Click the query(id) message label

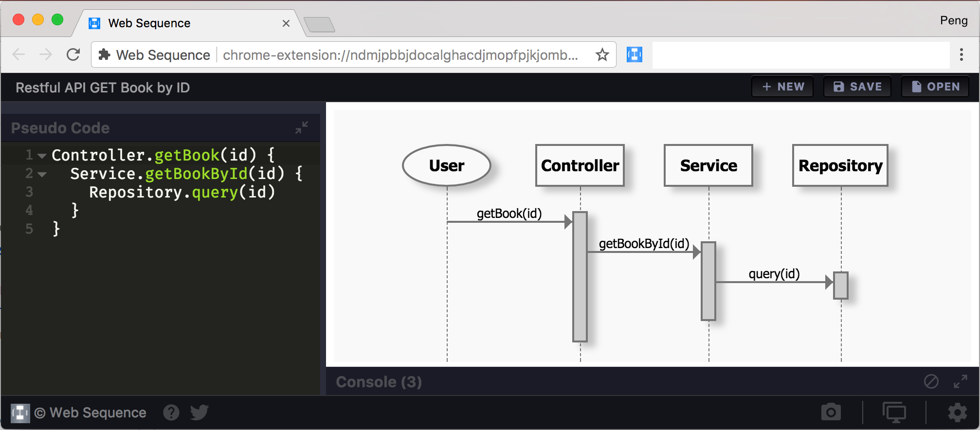point(774,274)
